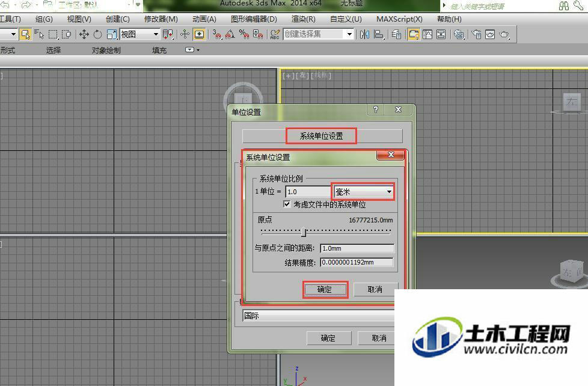The image size is (588, 386).
Task: Click the bottom 确定 in 单位设置 dialog
Action: point(328,338)
